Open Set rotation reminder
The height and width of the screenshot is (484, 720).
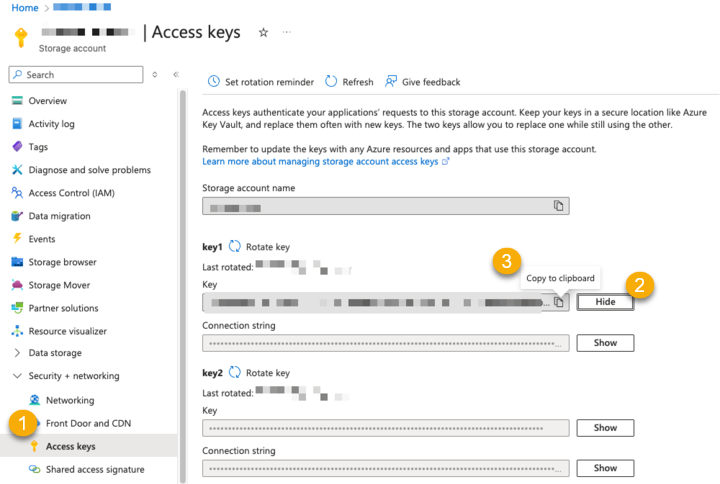pos(213,82)
